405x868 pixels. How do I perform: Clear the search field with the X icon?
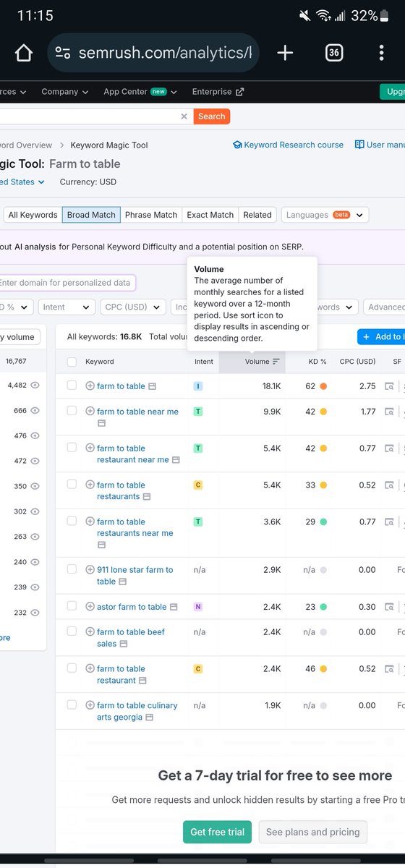pyautogui.click(x=184, y=116)
